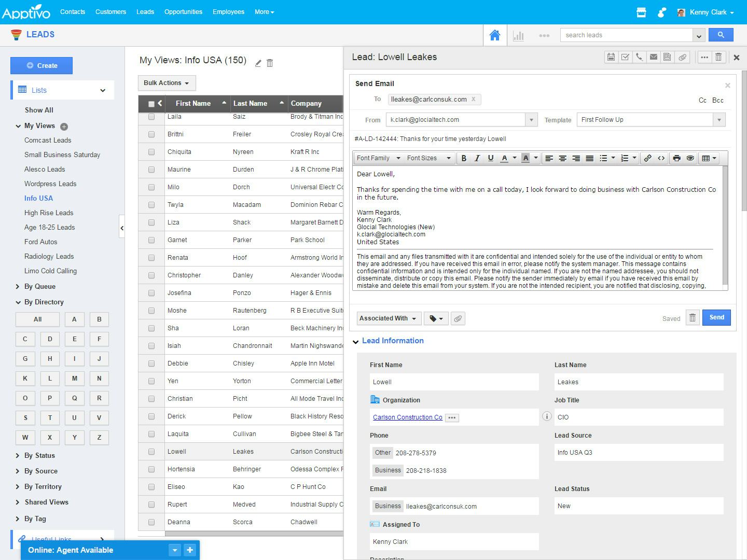
Task: Open the three-dots more actions in lead header
Action: [704, 57]
